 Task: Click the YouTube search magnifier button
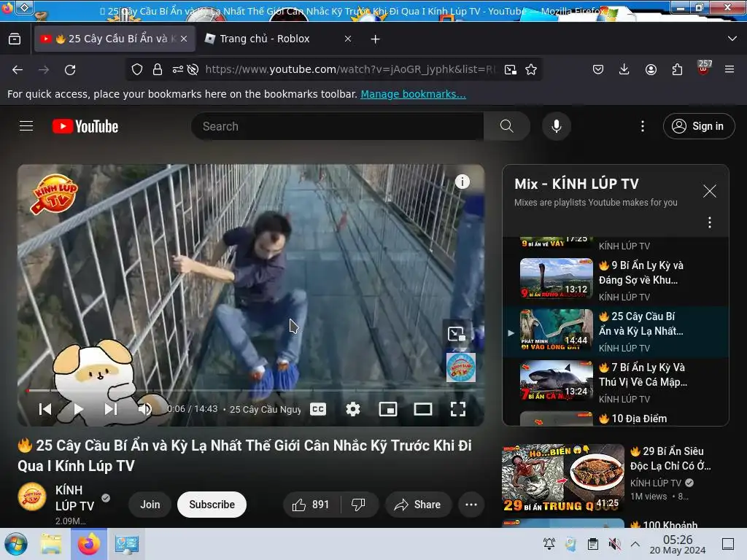(x=507, y=126)
